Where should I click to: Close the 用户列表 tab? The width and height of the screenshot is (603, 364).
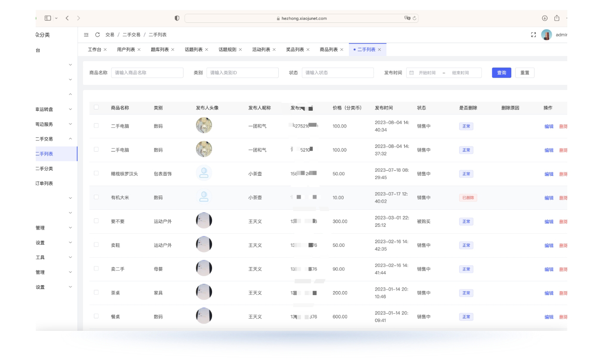pyautogui.click(x=139, y=50)
